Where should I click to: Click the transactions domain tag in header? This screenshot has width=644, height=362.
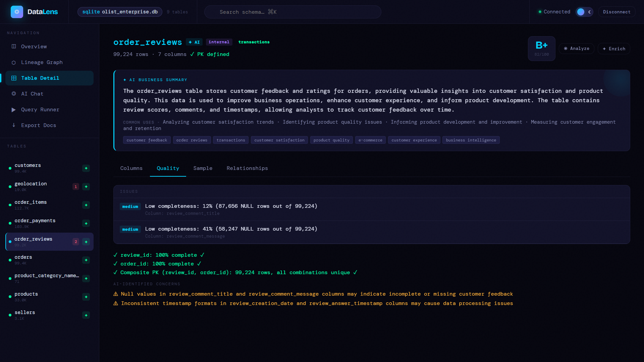(x=254, y=42)
